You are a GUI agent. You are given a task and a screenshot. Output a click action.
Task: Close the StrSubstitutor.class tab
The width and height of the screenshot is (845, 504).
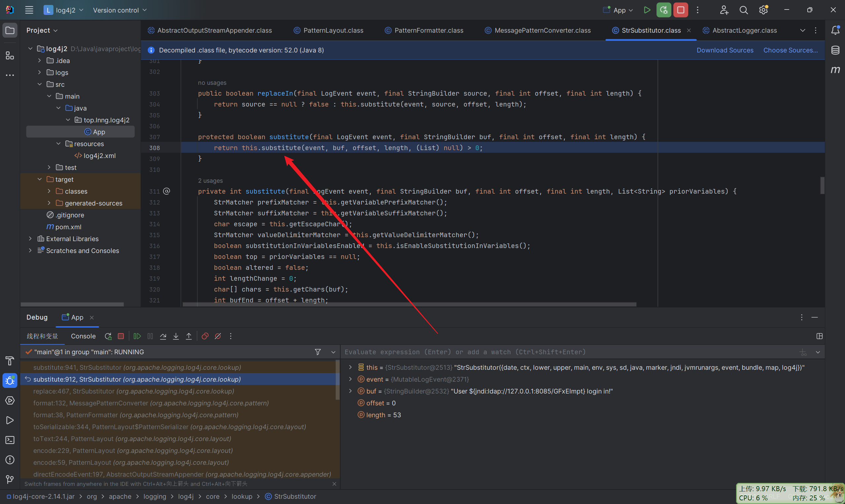point(689,30)
